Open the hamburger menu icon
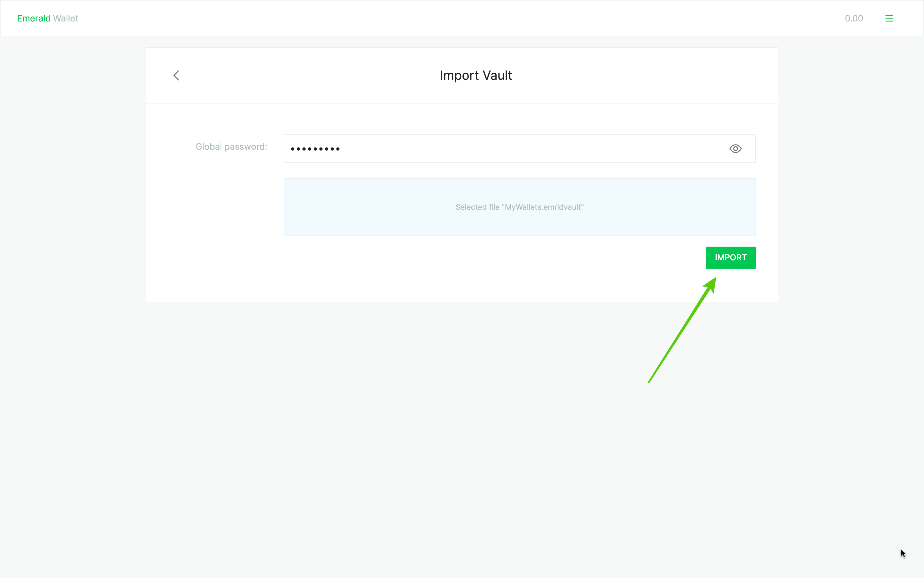The height and width of the screenshot is (578, 924). click(x=889, y=18)
